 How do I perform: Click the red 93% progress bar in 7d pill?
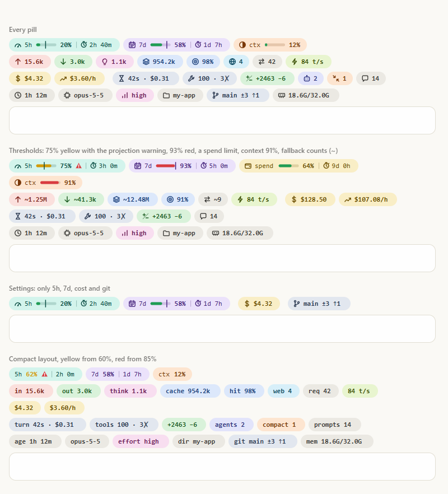click(166, 166)
